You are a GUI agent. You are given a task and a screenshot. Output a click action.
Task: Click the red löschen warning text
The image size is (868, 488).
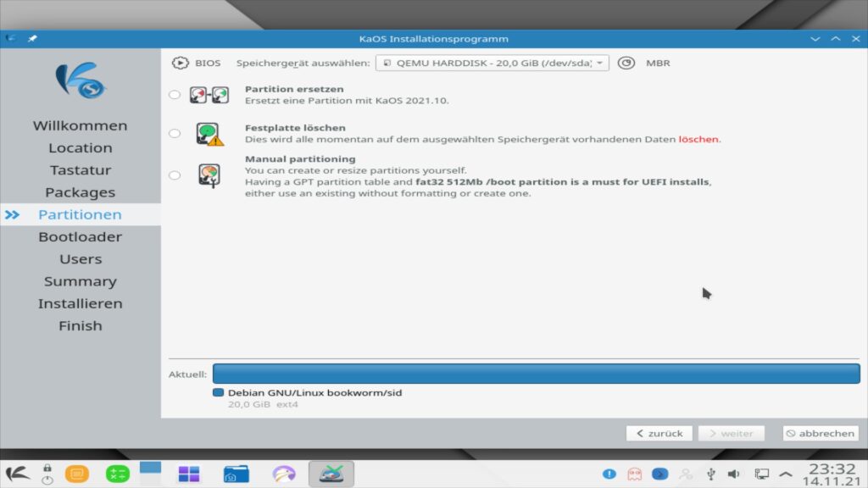click(x=698, y=140)
